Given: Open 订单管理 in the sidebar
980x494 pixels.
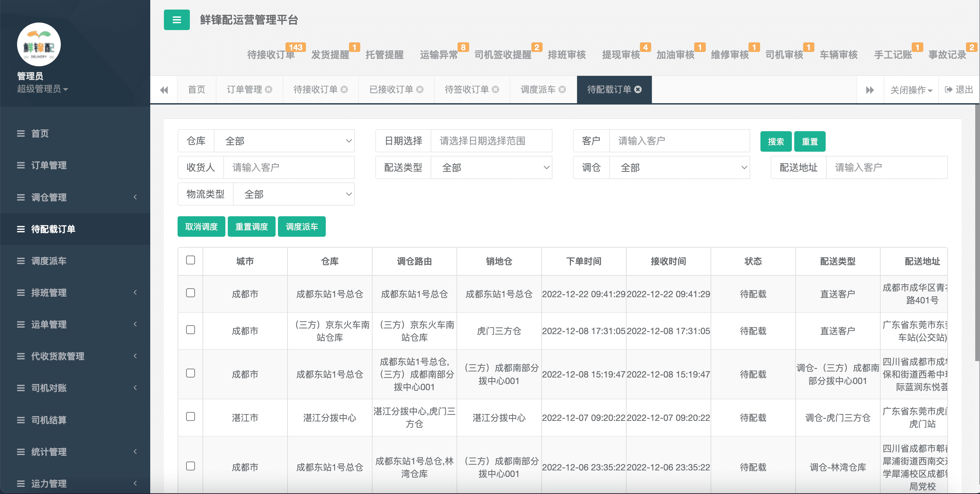Looking at the screenshot, I should coord(75,165).
